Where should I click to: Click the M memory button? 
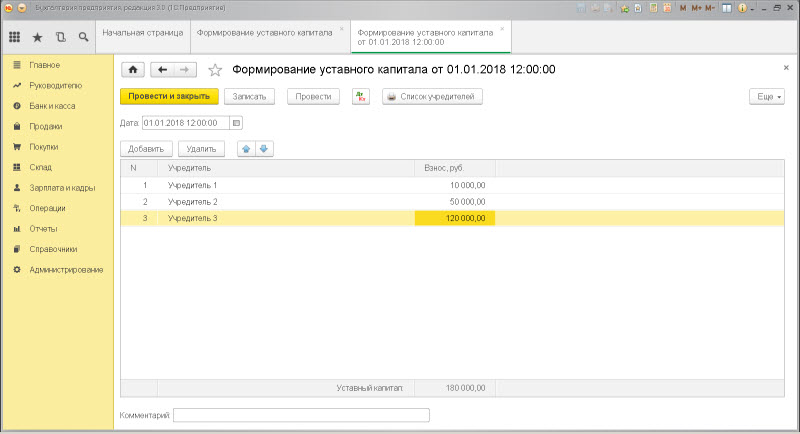(683, 8)
